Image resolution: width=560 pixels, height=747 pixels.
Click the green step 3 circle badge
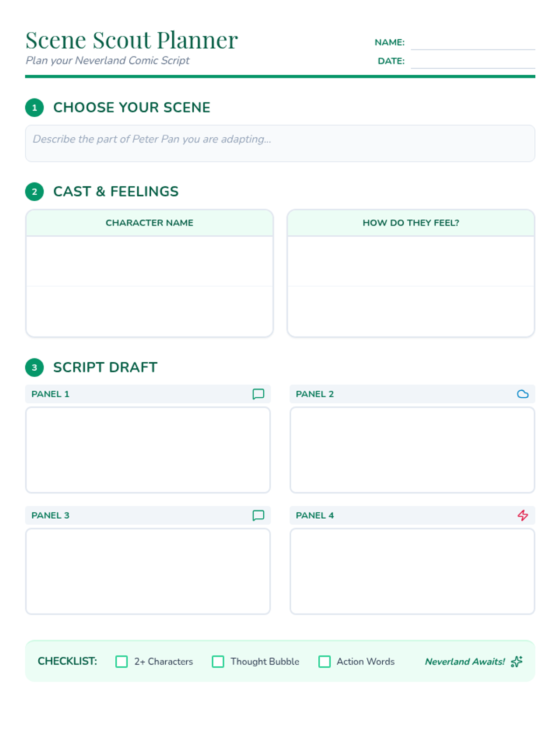coord(35,367)
